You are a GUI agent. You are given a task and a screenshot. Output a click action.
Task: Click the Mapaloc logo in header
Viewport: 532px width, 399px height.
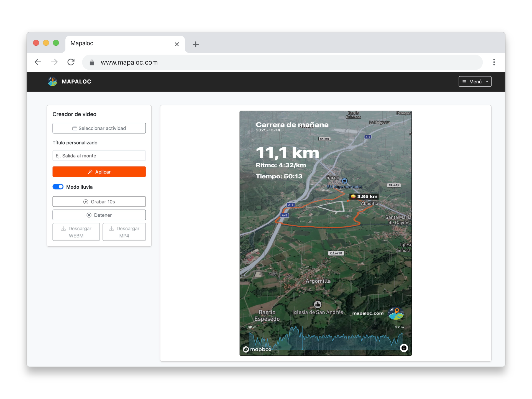[x=52, y=81]
